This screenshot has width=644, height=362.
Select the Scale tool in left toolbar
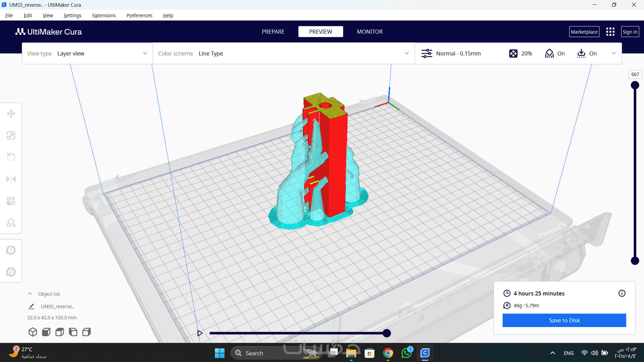[11, 135]
